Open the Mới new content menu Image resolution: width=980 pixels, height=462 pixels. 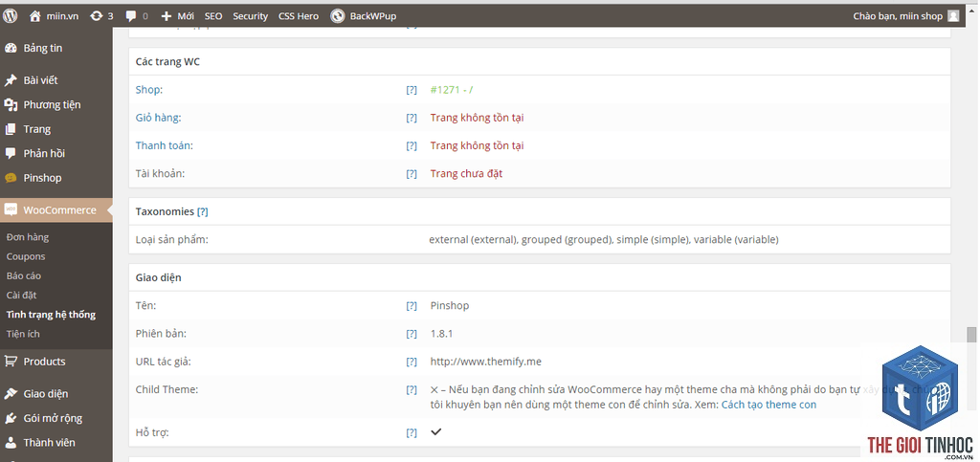186,16
